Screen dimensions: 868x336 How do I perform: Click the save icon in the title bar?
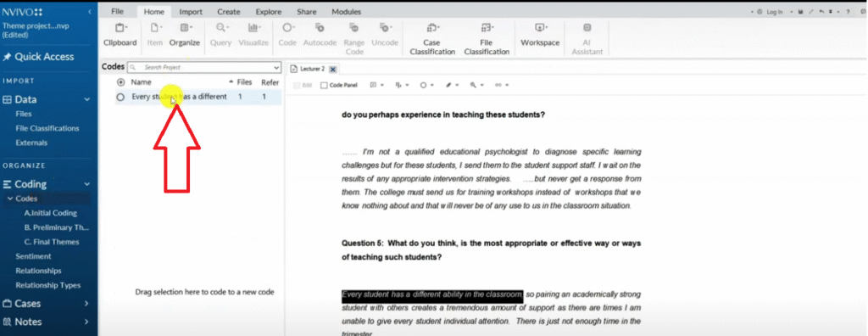(x=800, y=12)
